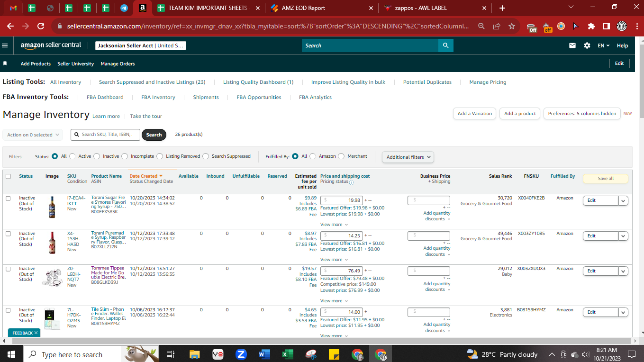Check the Tile Slim row checkbox
Screen dimensions: 644x362
coord(8,310)
